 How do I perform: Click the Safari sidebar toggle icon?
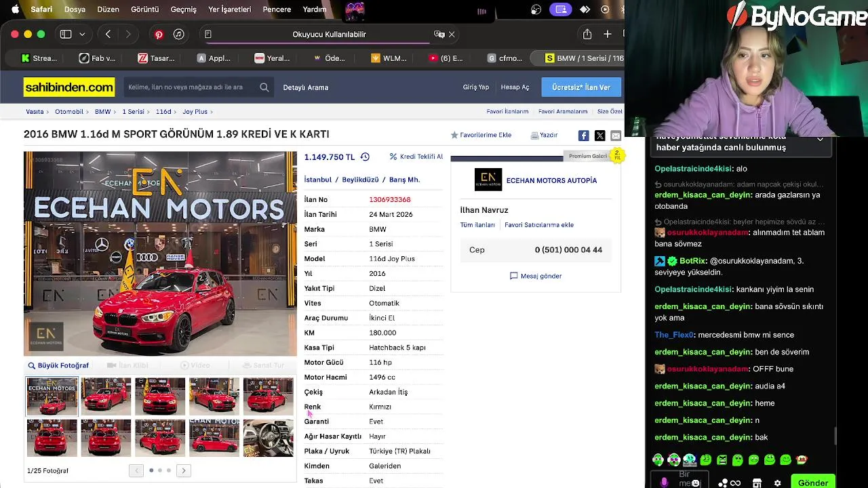click(66, 34)
